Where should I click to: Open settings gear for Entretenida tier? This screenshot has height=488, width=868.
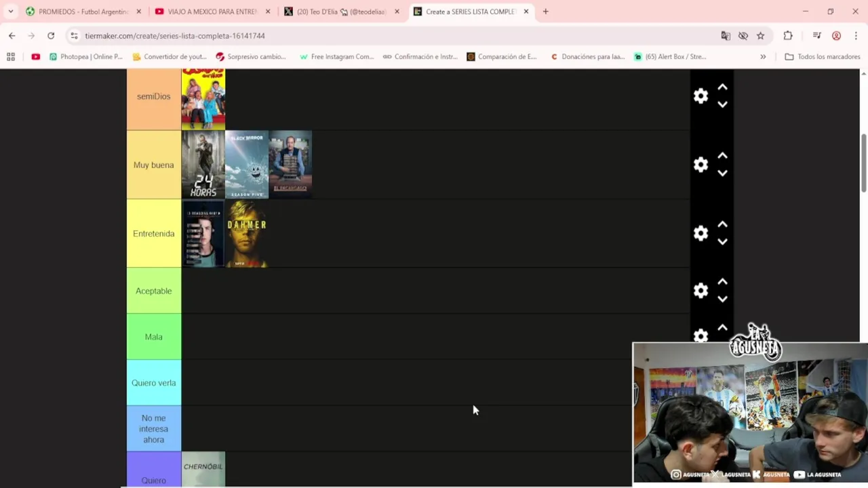click(x=701, y=233)
